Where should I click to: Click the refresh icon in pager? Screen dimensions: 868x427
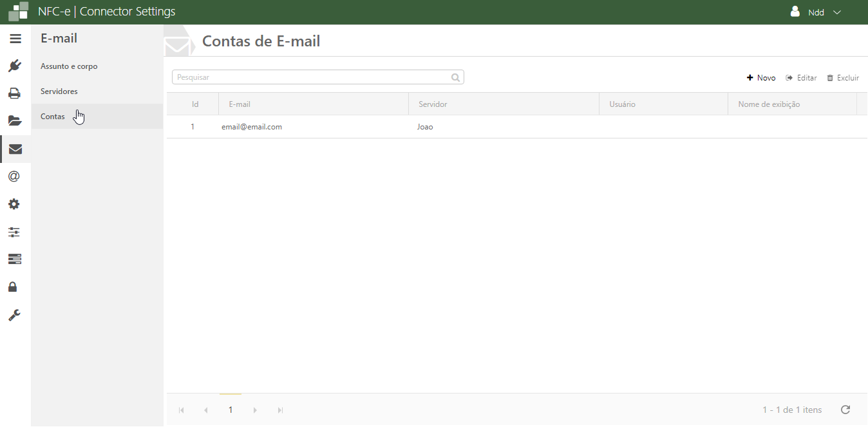845,410
